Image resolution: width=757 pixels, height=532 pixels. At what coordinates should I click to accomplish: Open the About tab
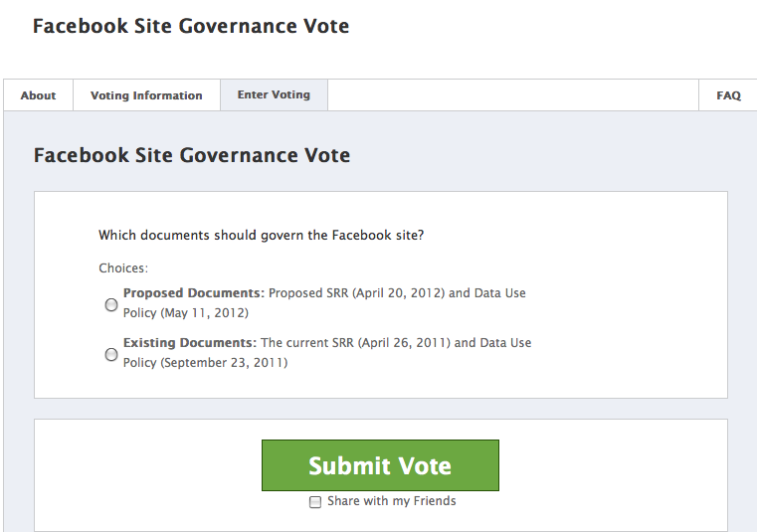38,95
